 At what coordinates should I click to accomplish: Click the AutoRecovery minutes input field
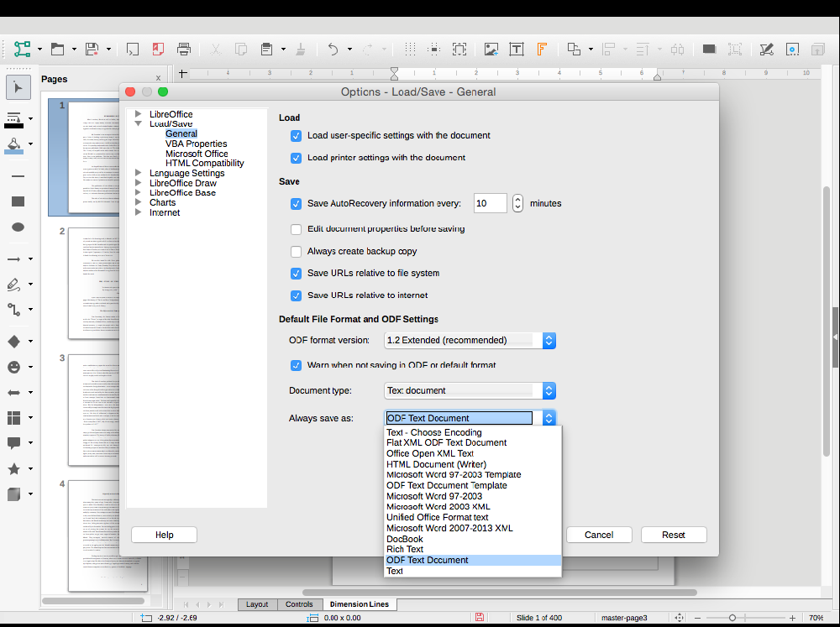[x=491, y=203]
